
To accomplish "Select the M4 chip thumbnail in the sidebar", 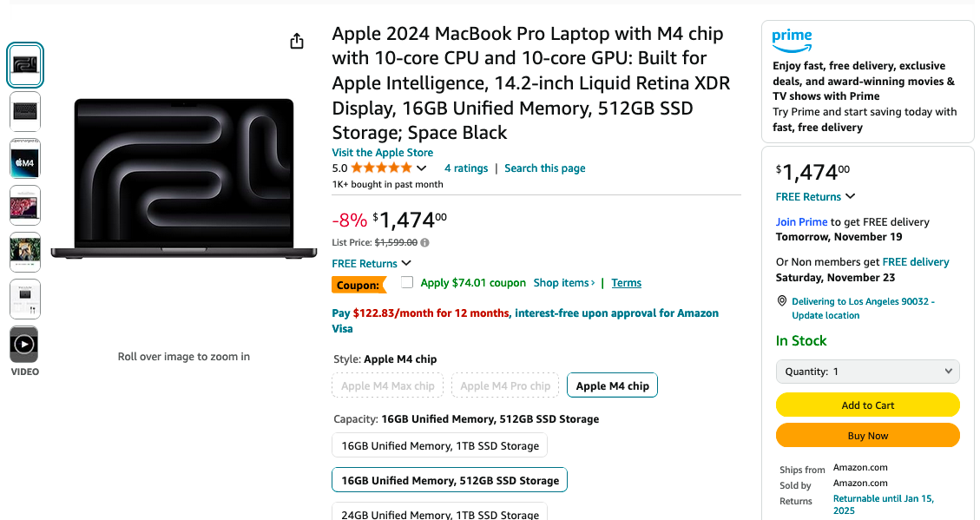I will click(24, 158).
